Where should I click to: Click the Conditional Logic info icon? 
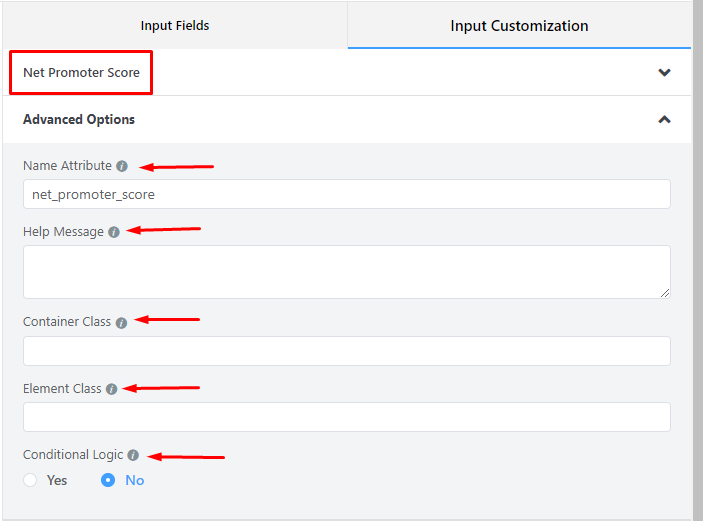(x=133, y=455)
